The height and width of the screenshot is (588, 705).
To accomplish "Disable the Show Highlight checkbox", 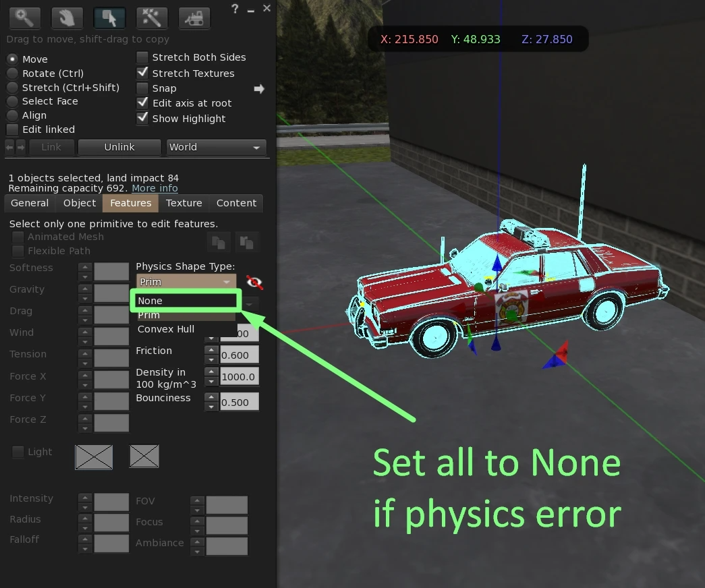I will (142, 118).
